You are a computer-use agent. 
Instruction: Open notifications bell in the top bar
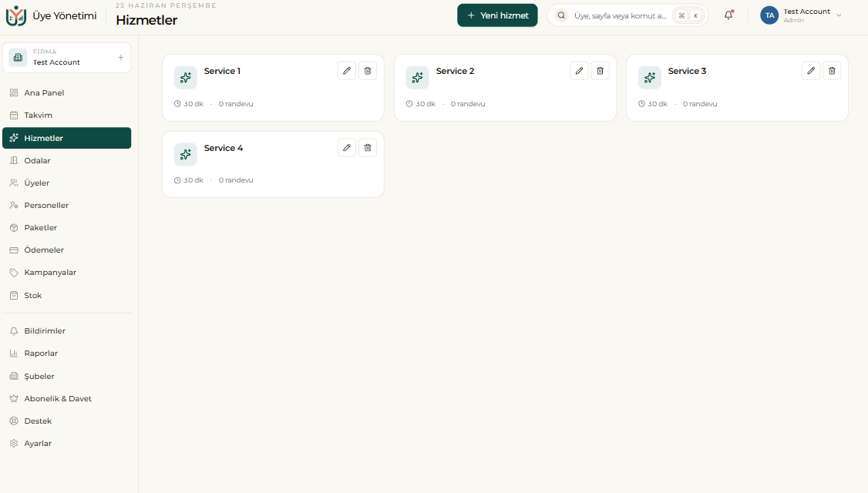pyautogui.click(x=728, y=15)
